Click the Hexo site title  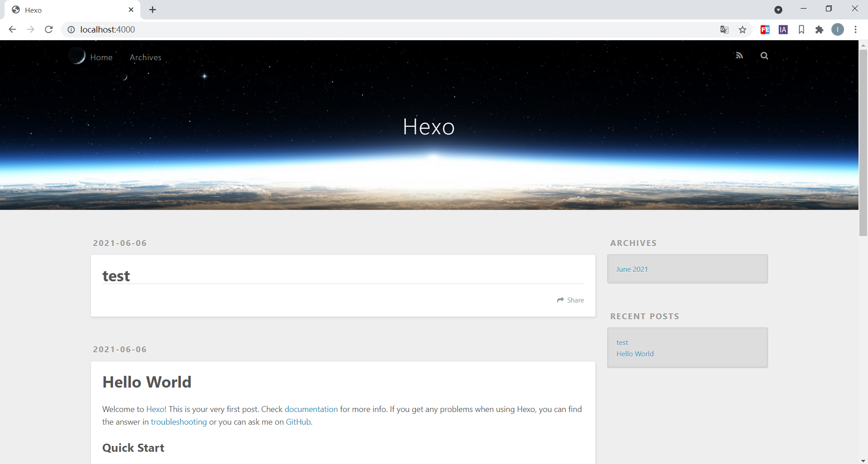[429, 127]
